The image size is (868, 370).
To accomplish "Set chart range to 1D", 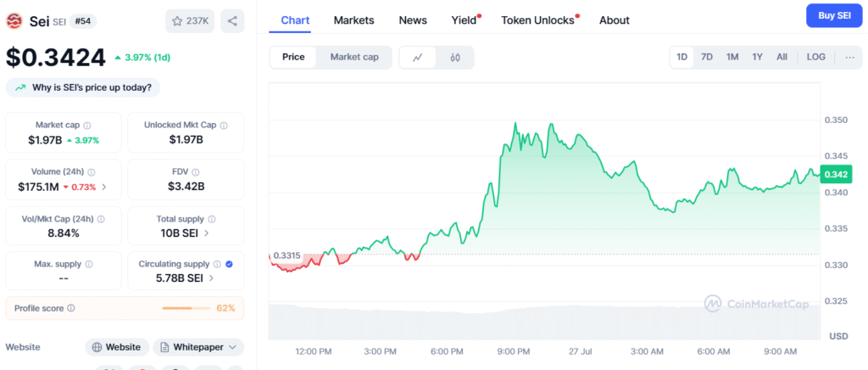I will (x=682, y=57).
